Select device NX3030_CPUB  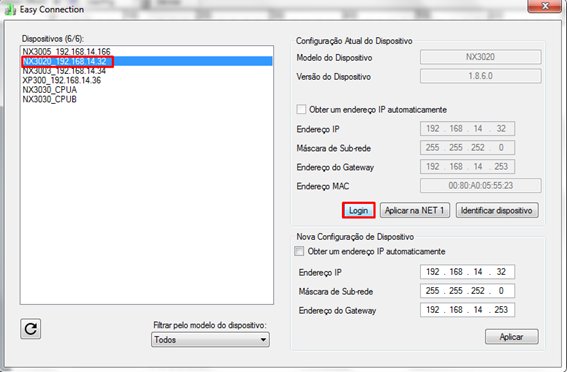coord(146,99)
